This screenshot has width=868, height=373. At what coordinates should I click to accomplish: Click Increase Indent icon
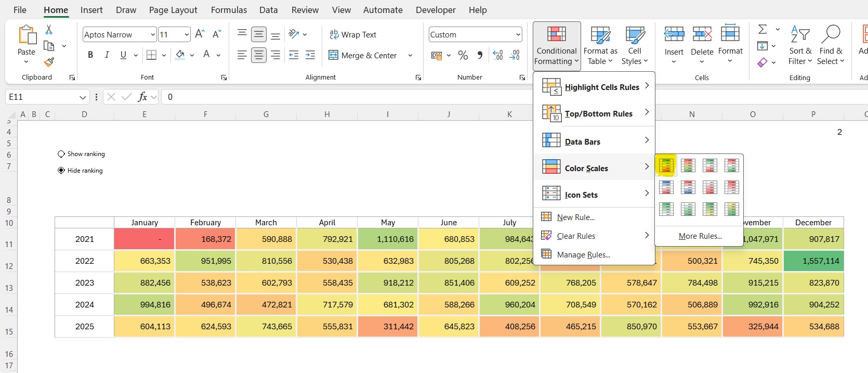coord(310,55)
